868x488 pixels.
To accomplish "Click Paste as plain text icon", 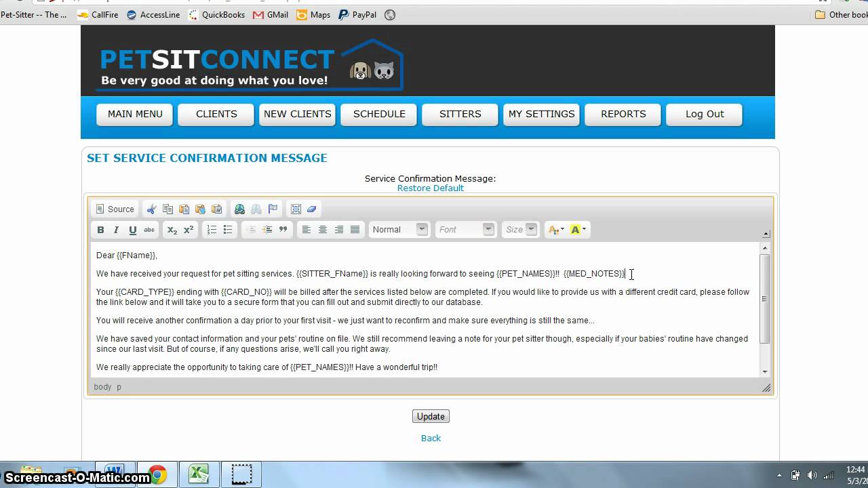I will 201,209.
